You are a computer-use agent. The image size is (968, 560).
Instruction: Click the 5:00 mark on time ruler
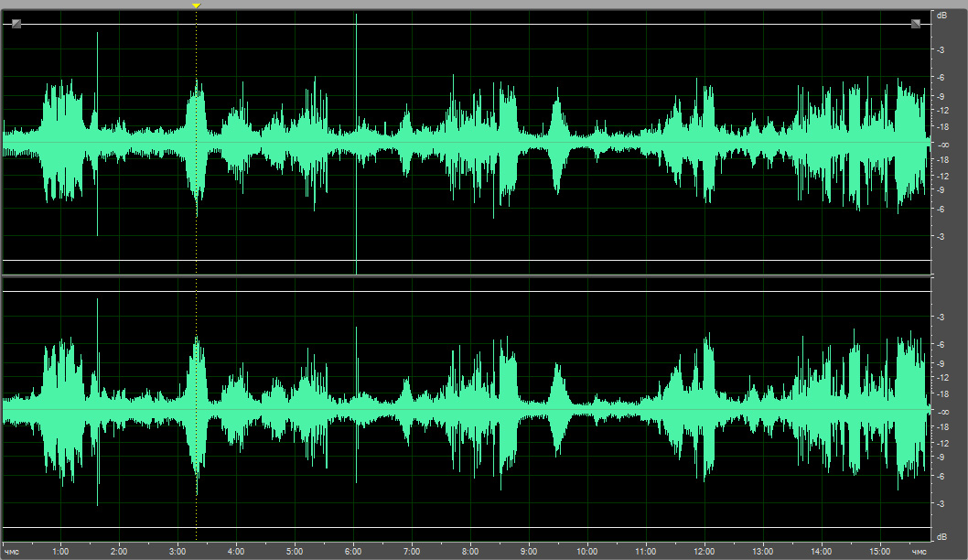pos(295,552)
